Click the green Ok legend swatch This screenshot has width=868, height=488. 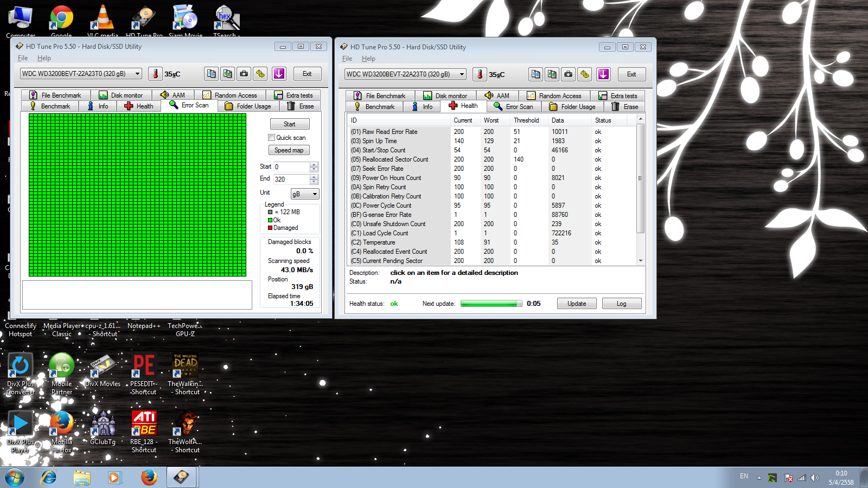click(270, 220)
